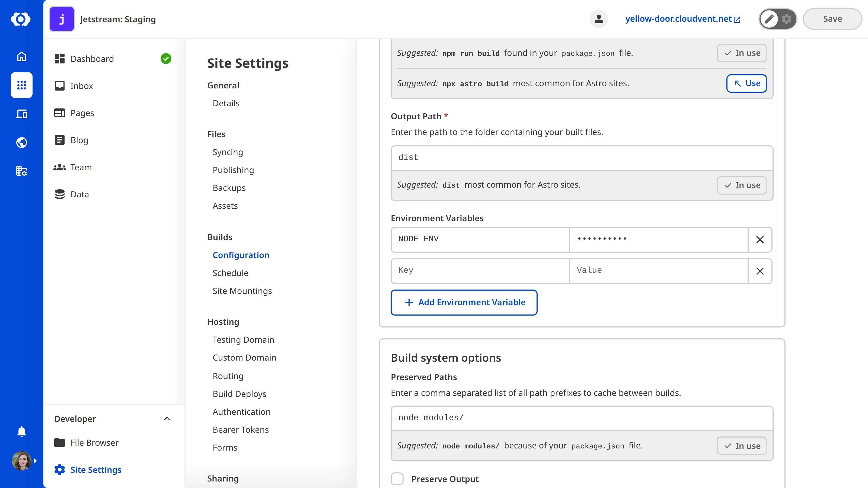This screenshot has height=488, width=868.
Task: Expand the chevron next to the profile avatar
Action: pyautogui.click(x=35, y=461)
